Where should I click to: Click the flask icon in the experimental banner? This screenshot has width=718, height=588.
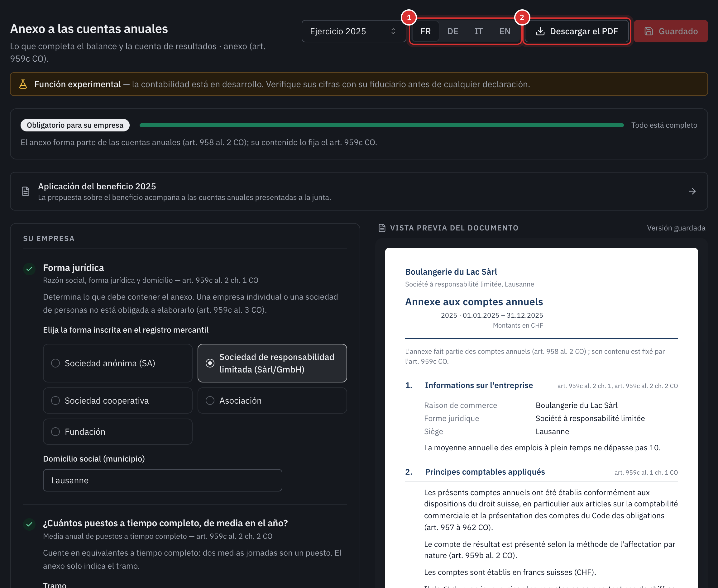pos(23,84)
